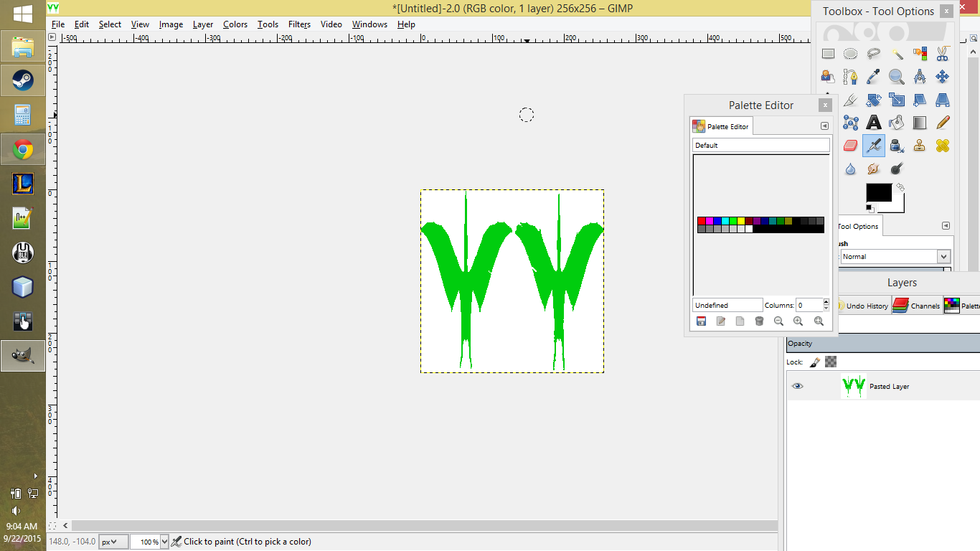Select the Paths tool
This screenshot has height=551, width=980.
point(851,77)
